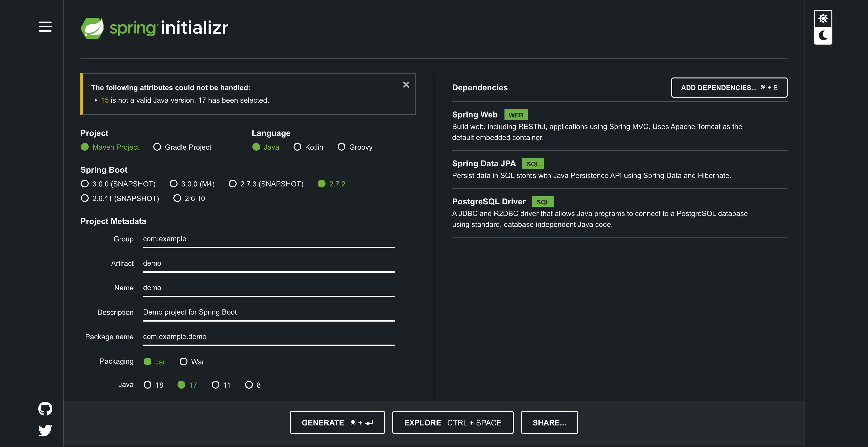Switch to light theme using sun icon

823,19
